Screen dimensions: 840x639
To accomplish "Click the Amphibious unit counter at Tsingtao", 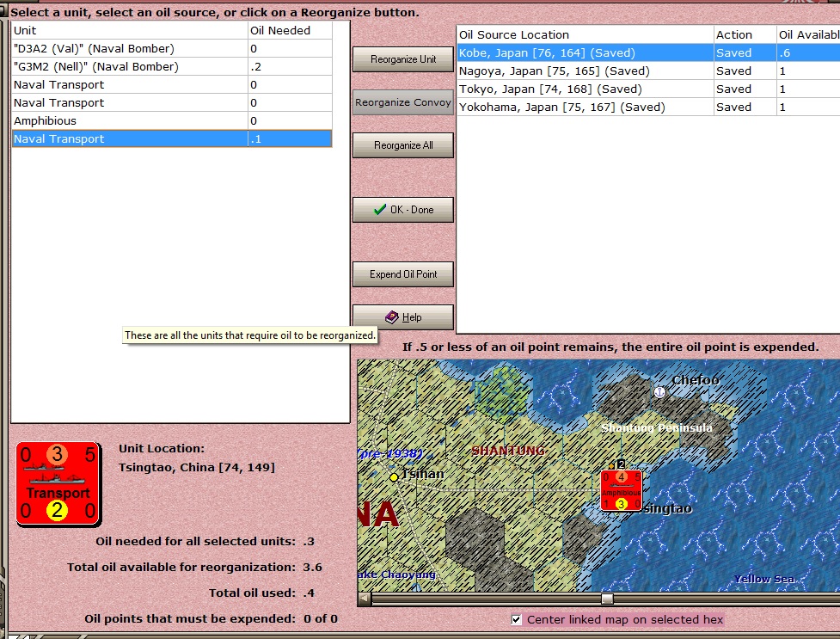I will pyautogui.click(x=621, y=490).
